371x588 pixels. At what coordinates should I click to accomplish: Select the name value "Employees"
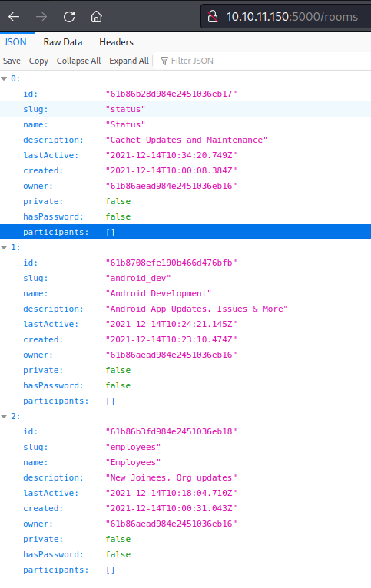tap(133, 462)
